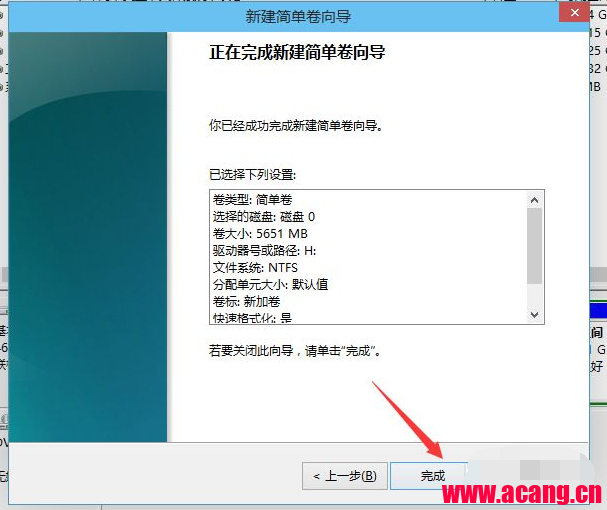Image resolution: width=607 pixels, height=510 pixels.
Task: Close the 新建简单卷向导 dialog window
Action: tap(574, 13)
